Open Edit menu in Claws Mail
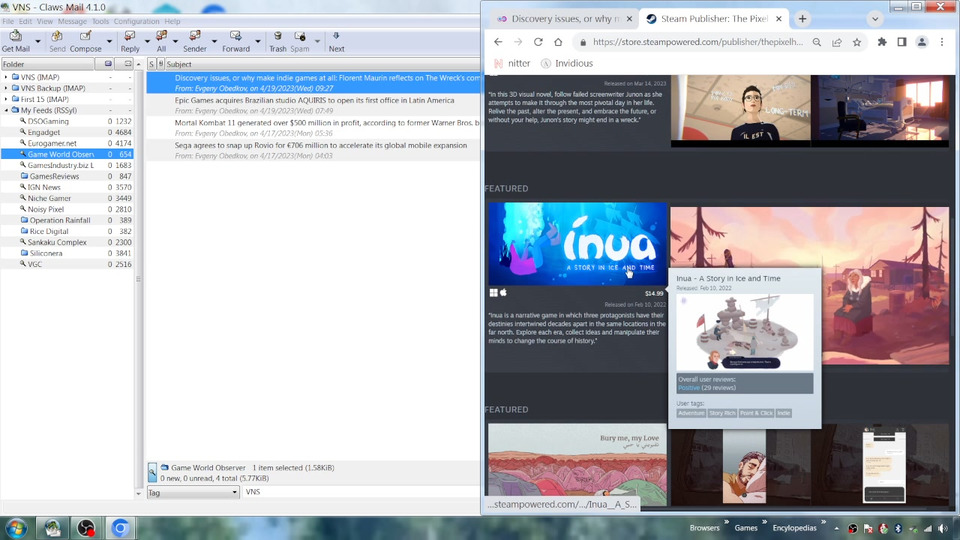 coord(25,21)
